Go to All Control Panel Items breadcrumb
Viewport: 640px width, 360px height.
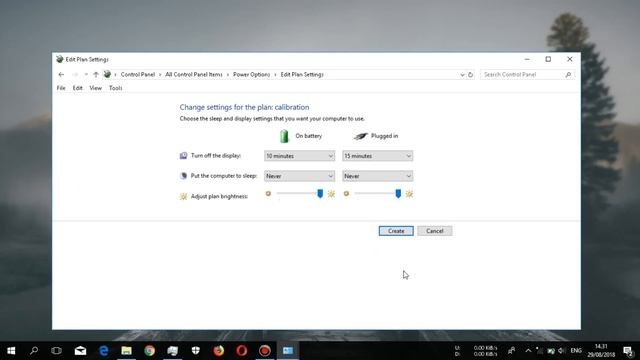[x=194, y=75]
